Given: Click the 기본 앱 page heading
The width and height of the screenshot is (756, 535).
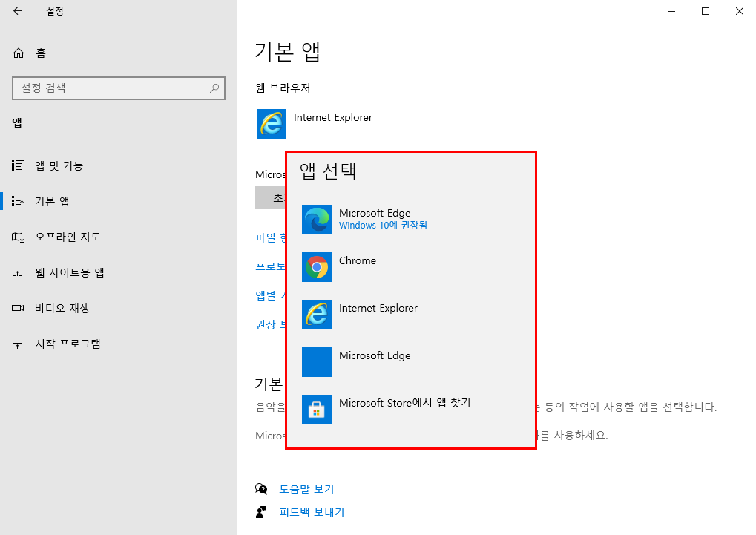Looking at the screenshot, I should pos(287,51).
